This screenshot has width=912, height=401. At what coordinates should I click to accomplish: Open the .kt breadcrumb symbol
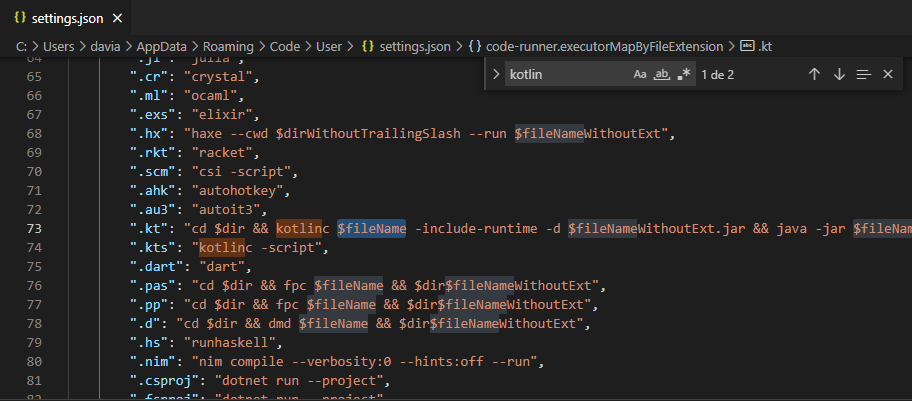coord(765,47)
